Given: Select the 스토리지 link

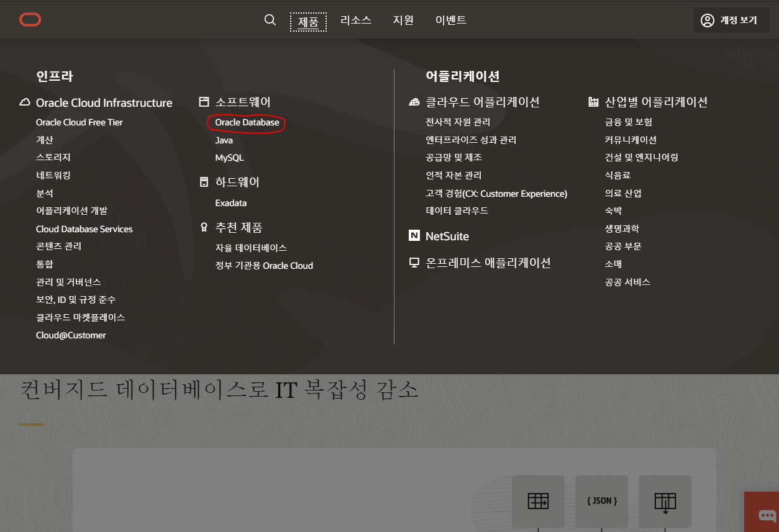Looking at the screenshot, I should coord(53,158).
